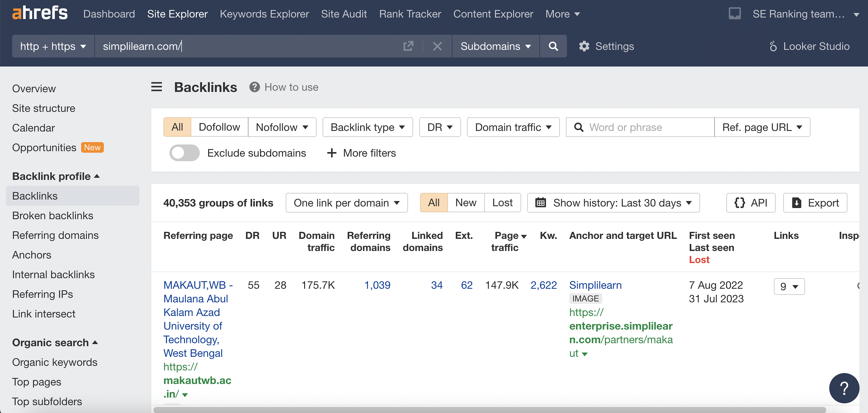
Task: Click the How to use help icon
Action: [255, 87]
